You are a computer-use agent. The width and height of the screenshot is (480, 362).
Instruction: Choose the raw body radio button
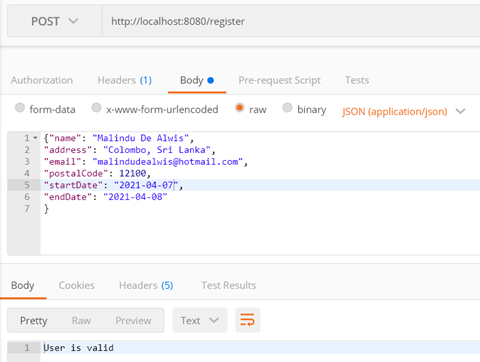[239, 108]
